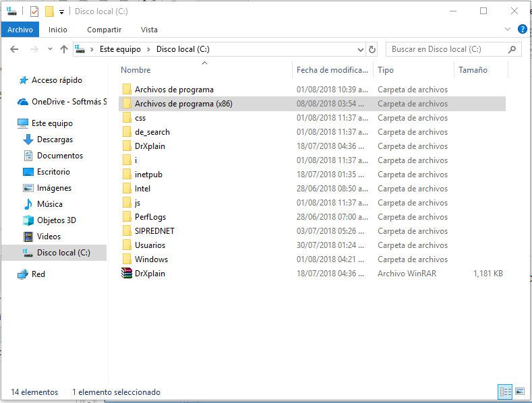Open the Vista ribbon tab

[x=149, y=30]
